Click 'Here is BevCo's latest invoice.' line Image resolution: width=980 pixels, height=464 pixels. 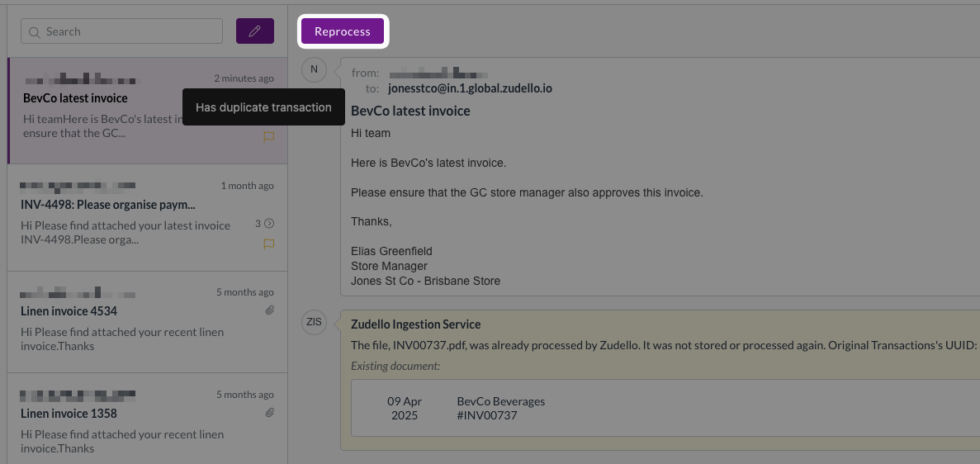coord(428,163)
